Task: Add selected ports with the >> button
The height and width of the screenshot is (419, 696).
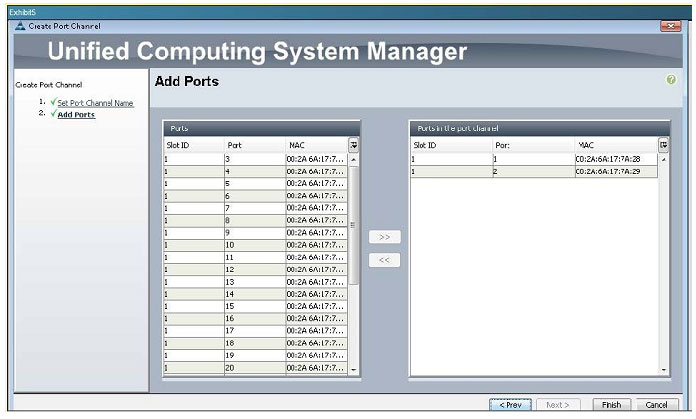Action: (x=384, y=237)
